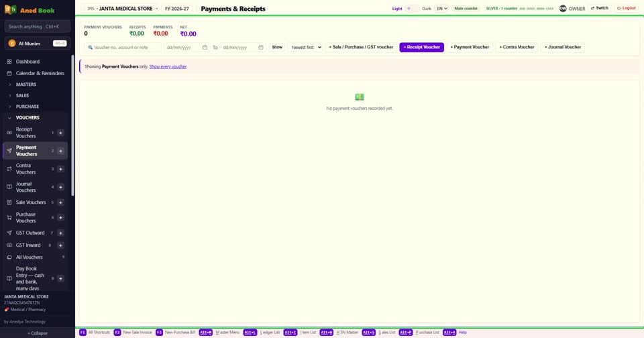Add new Receipt Voucher with plus icon

tap(60, 133)
